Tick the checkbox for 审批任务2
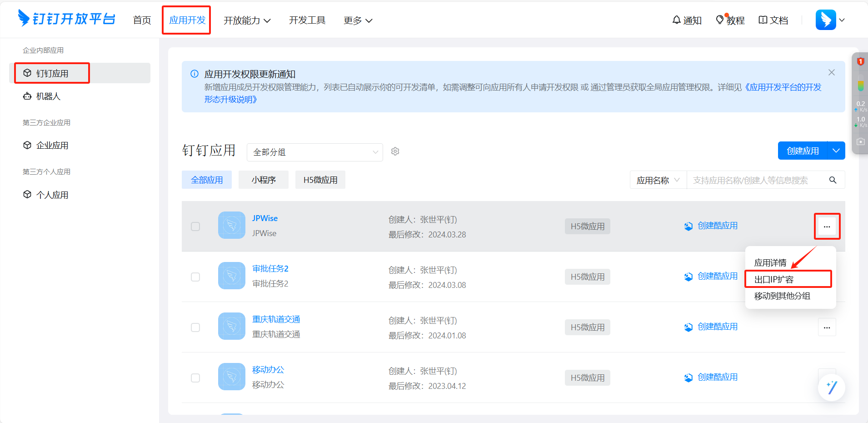The width and height of the screenshot is (868, 423). click(x=195, y=277)
